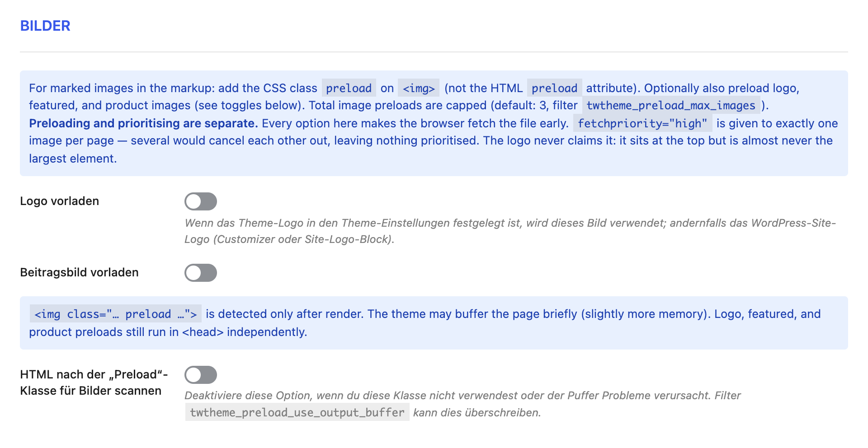Click the first preload code chip
Image resolution: width=868 pixels, height=448 pixels.
pos(349,88)
